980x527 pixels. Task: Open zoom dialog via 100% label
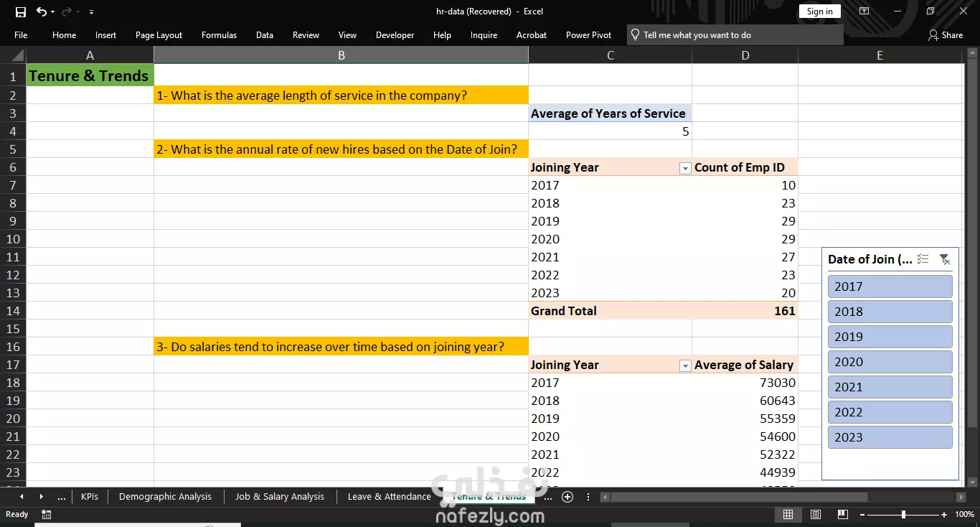(965, 514)
